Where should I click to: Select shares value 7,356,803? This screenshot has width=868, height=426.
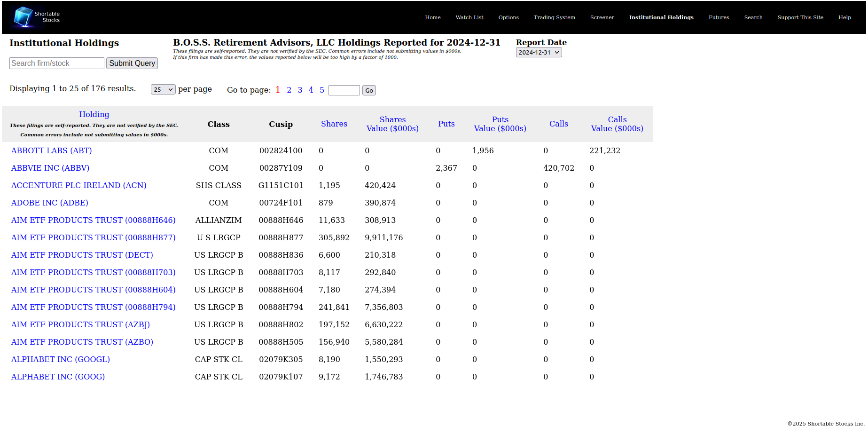[384, 307]
